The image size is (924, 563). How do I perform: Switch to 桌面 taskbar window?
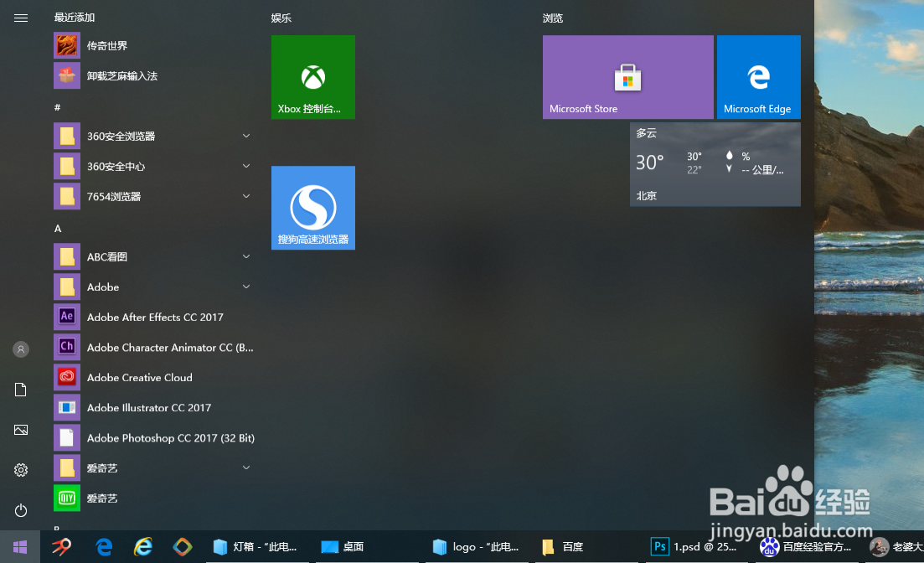point(367,547)
